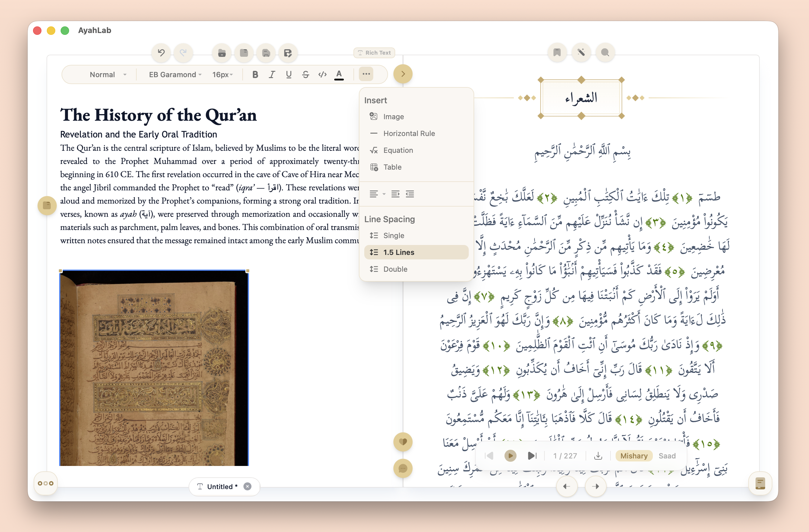The width and height of the screenshot is (809, 532).
Task: Download the recitation audio
Action: pyautogui.click(x=598, y=455)
